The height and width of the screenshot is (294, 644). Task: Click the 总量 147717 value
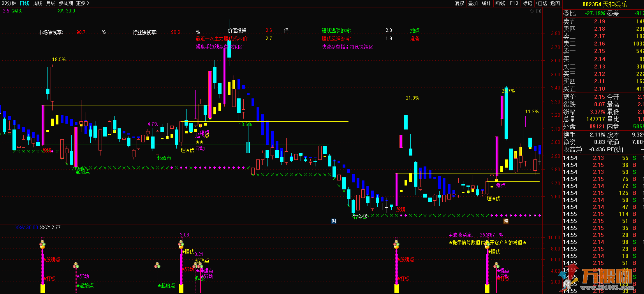point(595,119)
